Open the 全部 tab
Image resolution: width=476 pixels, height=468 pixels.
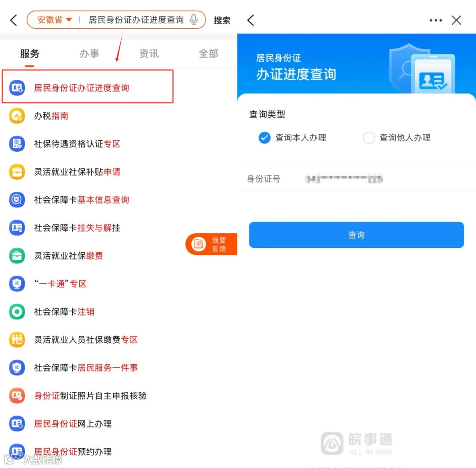pos(208,53)
